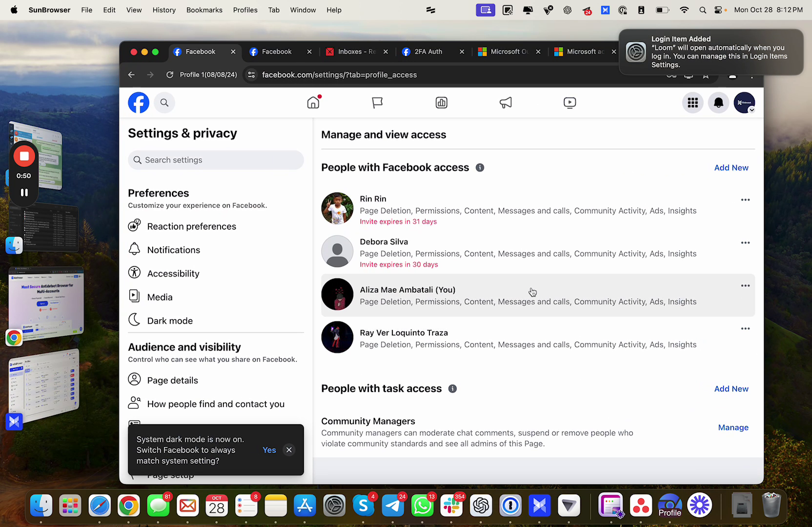Switch to the 2FA Auth tab
The height and width of the screenshot is (527, 812).
(x=428, y=52)
